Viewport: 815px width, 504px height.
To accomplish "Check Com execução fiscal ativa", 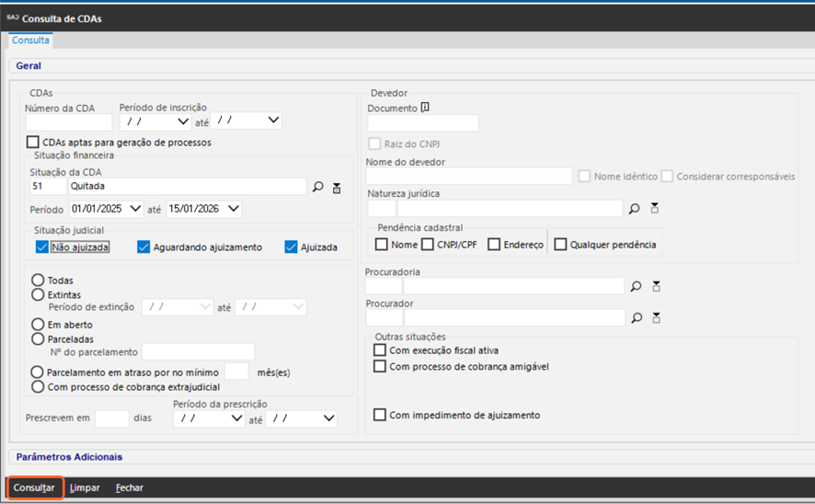I will (x=379, y=350).
